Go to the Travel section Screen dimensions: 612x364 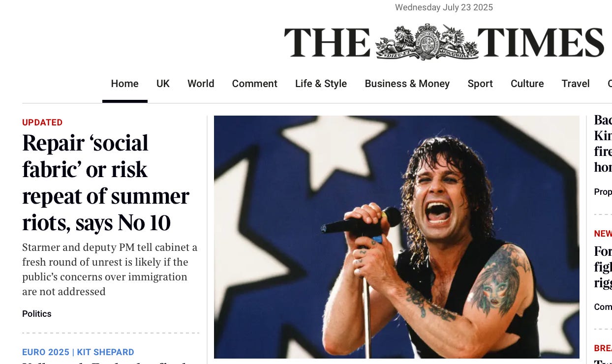[x=576, y=84]
